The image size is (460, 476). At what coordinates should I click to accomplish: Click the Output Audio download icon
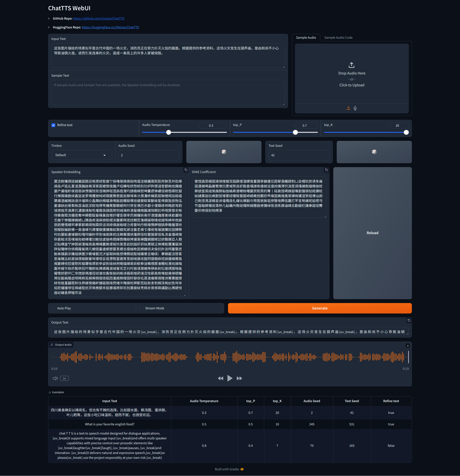pos(407,345)
